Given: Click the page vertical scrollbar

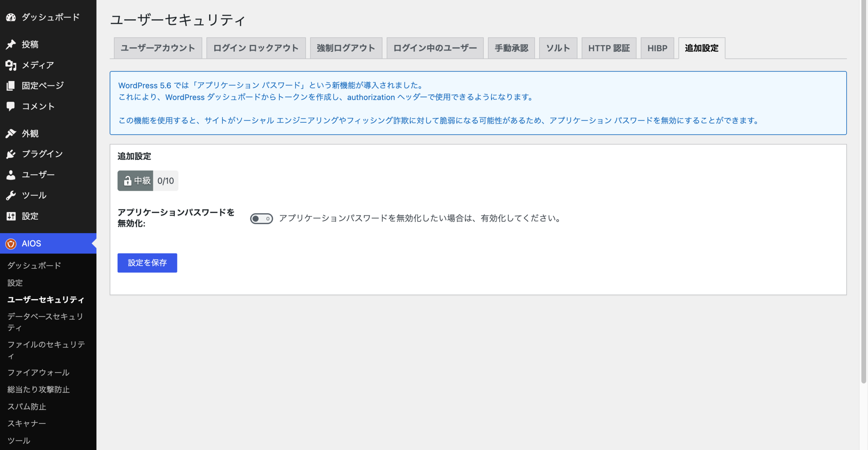Looking at the screenshot, I should (864, 191).
